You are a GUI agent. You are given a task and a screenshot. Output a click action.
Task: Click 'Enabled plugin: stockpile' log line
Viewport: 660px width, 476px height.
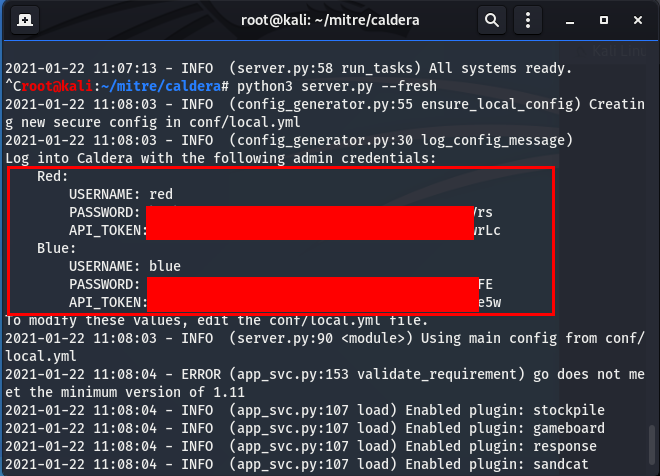(505, 410)
